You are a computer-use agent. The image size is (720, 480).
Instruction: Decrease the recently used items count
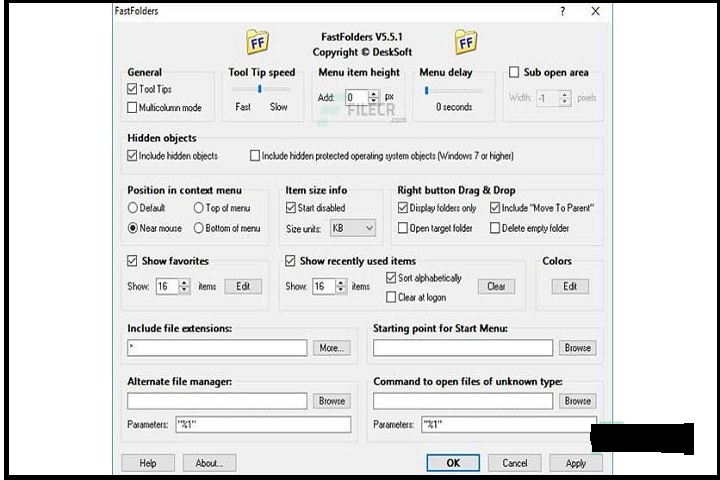pyautogui.click(x=341, y=290)
